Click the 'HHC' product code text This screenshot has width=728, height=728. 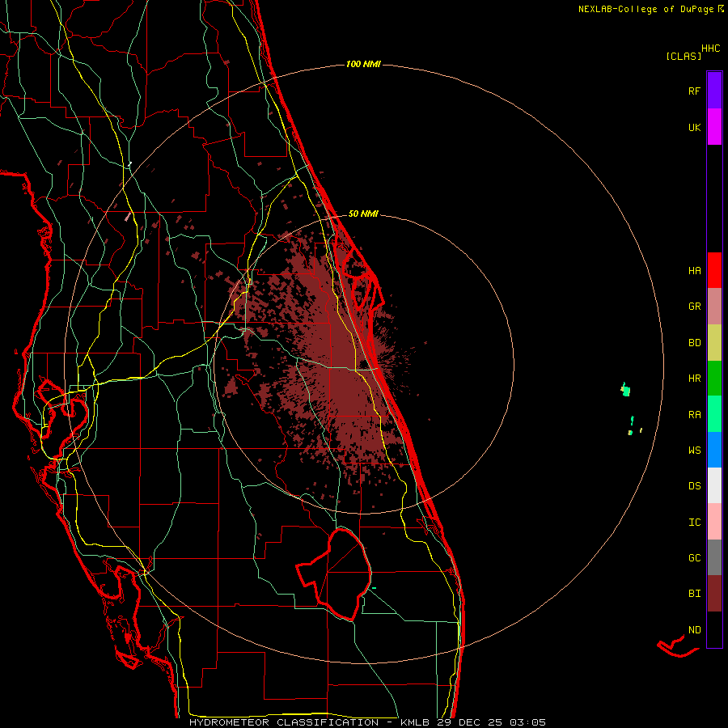click(710, 49)
